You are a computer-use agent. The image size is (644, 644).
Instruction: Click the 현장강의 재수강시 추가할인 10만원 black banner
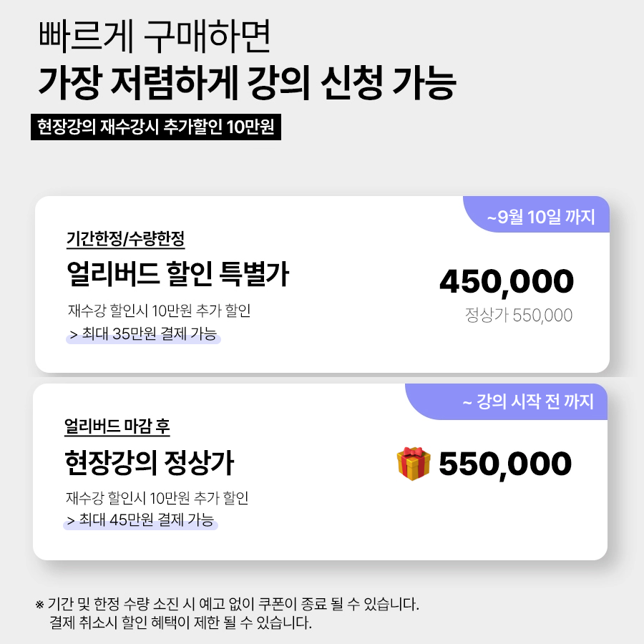(x=156, y=127)
